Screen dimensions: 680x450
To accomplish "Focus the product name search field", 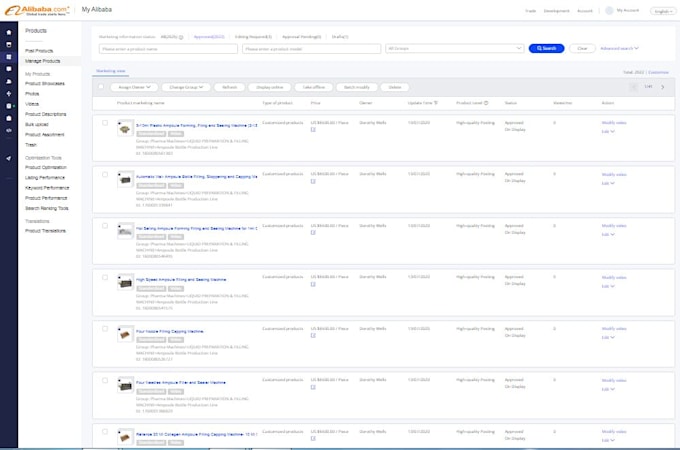I will pos(168,49).
